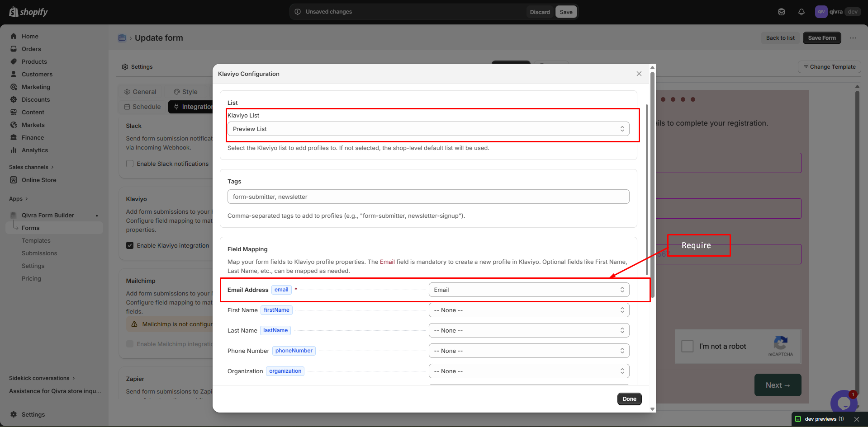Open Home in the sidebar
Viewport: 868px width, 427px height.
[30, 36]
